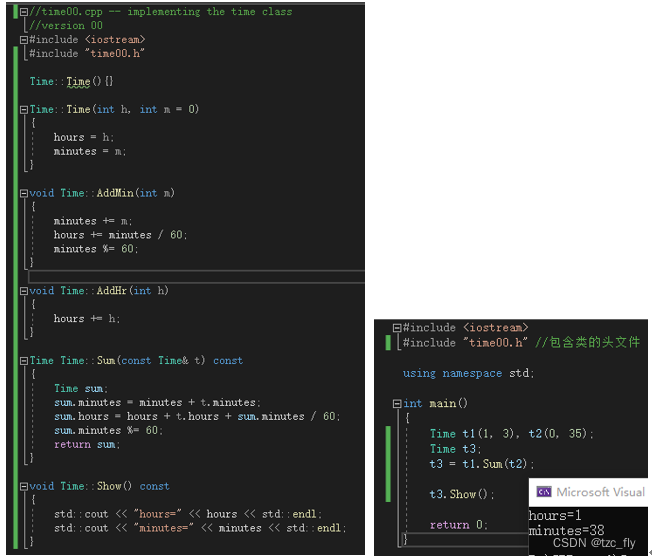Click the line "sum.minutes = minutes + t.minutes;"
Screen dimensions: 652x560
157,402
